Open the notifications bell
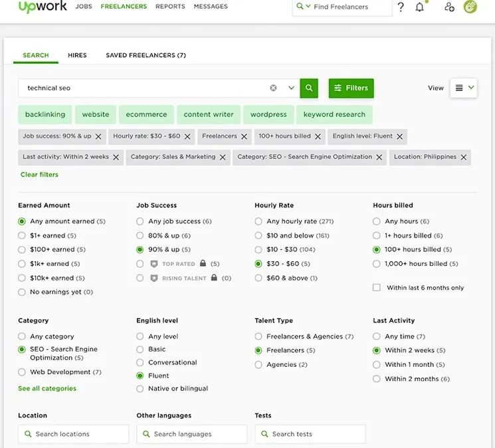The width and height of the screenshot is (495, 448). (x=419, y=7)
